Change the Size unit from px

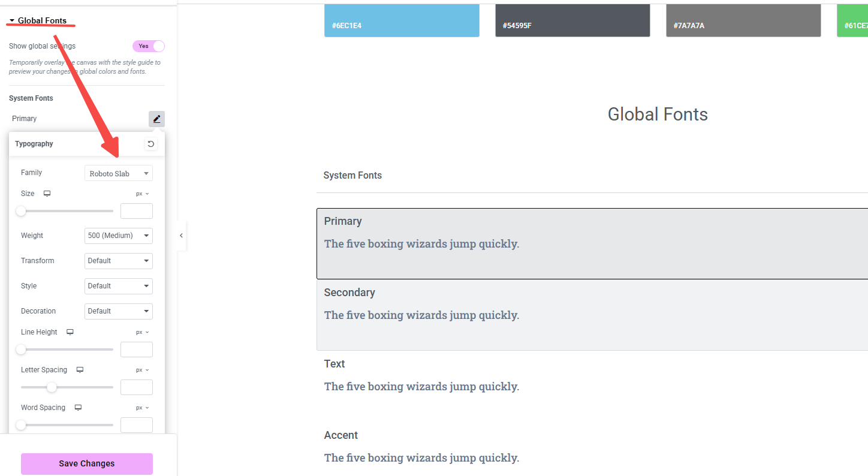[141, 193]
